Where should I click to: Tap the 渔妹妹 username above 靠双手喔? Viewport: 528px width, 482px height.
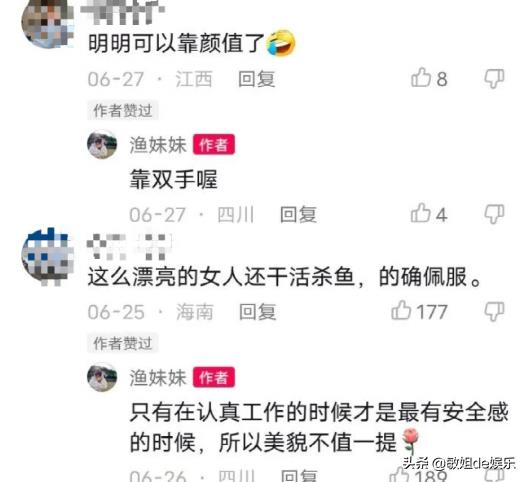[x=158, y=145]
